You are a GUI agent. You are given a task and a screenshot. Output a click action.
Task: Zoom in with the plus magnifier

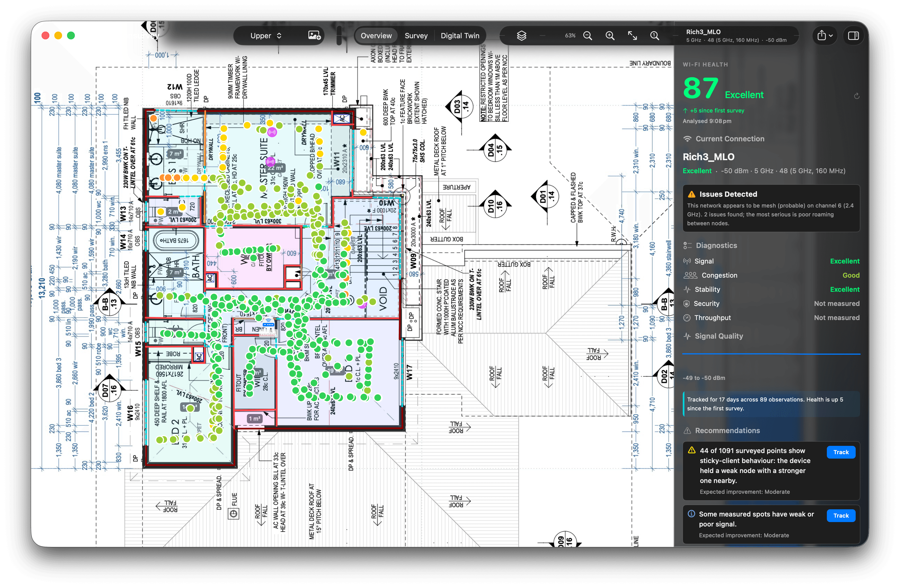610,35
